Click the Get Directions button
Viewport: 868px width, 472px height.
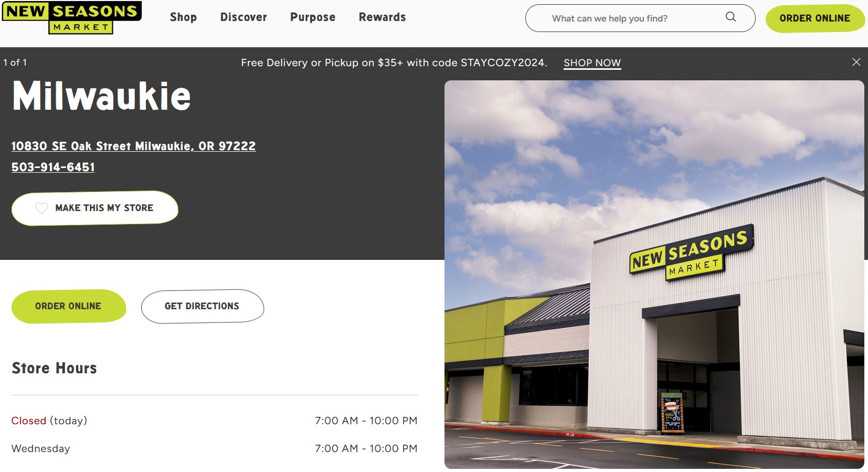[203, 306]
